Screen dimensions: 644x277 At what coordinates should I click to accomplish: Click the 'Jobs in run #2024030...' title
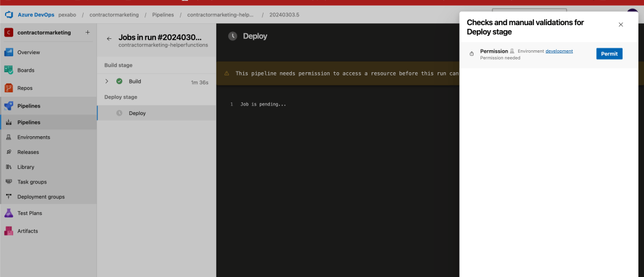click(x=160, y=37)
